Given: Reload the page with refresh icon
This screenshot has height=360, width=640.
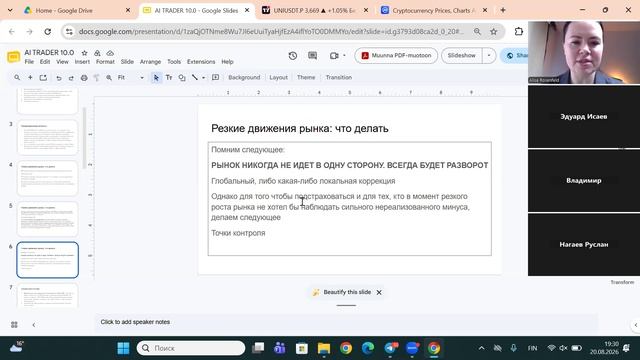Looking at the screenshot, I should tap(48, 31).
